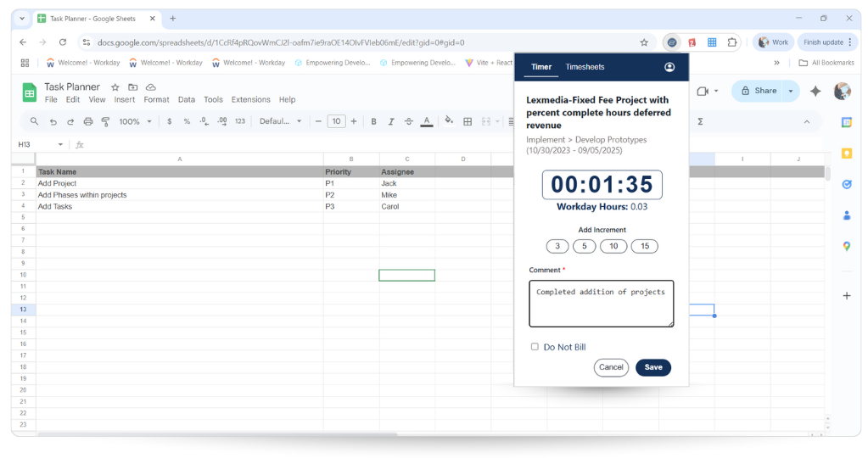Open the All Bookmarks folder
The width and height of the screenshot is (868, 458).
pyautogui.click(x=827, y=63)
